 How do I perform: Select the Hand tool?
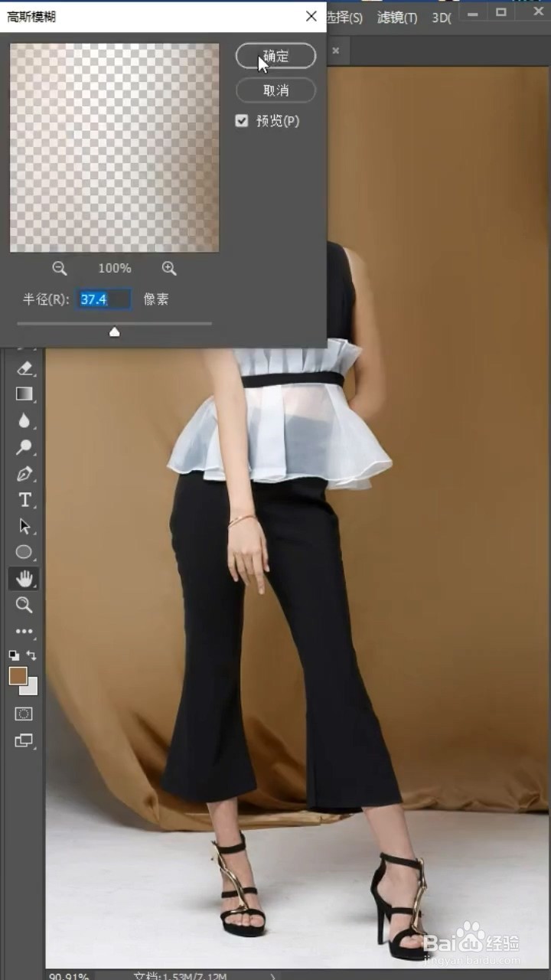point(24,578)
